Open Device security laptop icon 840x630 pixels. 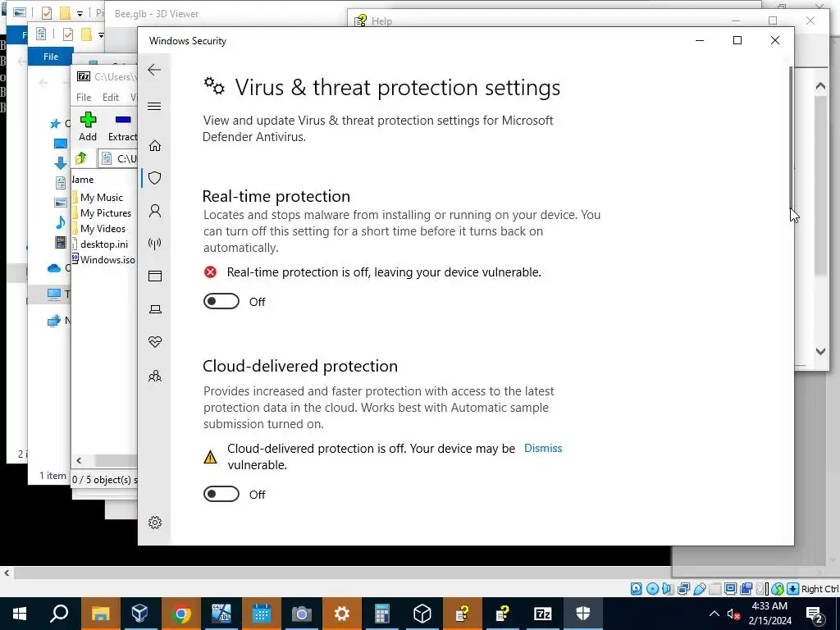click(155, 309)
